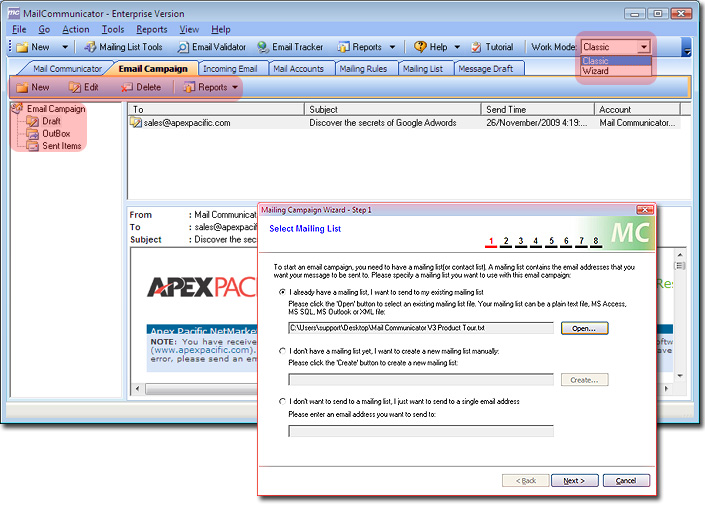
Task: Select the sales@apexpacific.com campaign row
Action: [x=405, y=123]
